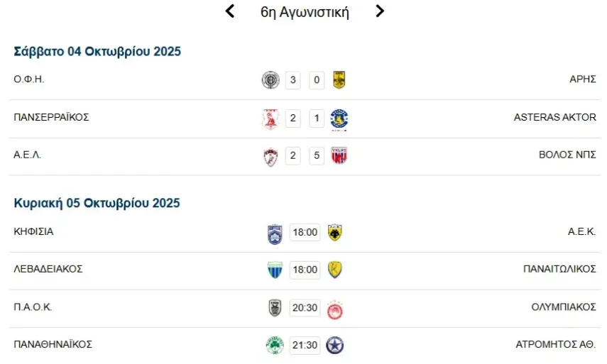Click the away score 5 for ΒΟΛΟΣ
Image resolution: width=607 pixels, height=364 pixels.
point(317,156)
